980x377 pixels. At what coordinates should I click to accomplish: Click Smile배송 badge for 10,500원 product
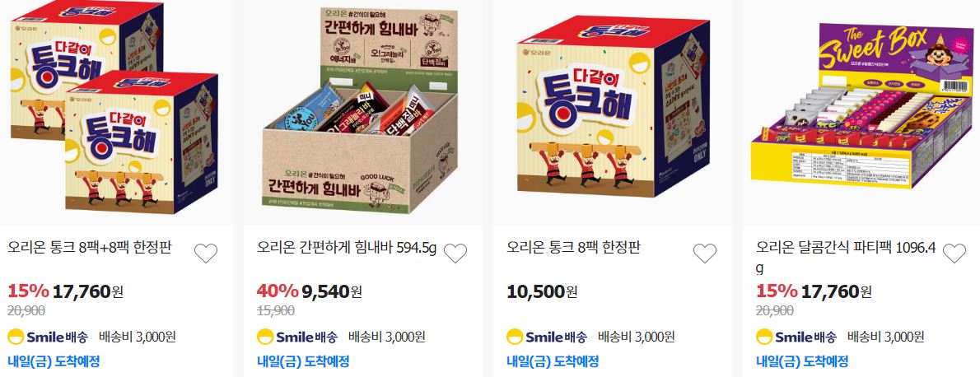click(x=547, y=337)
